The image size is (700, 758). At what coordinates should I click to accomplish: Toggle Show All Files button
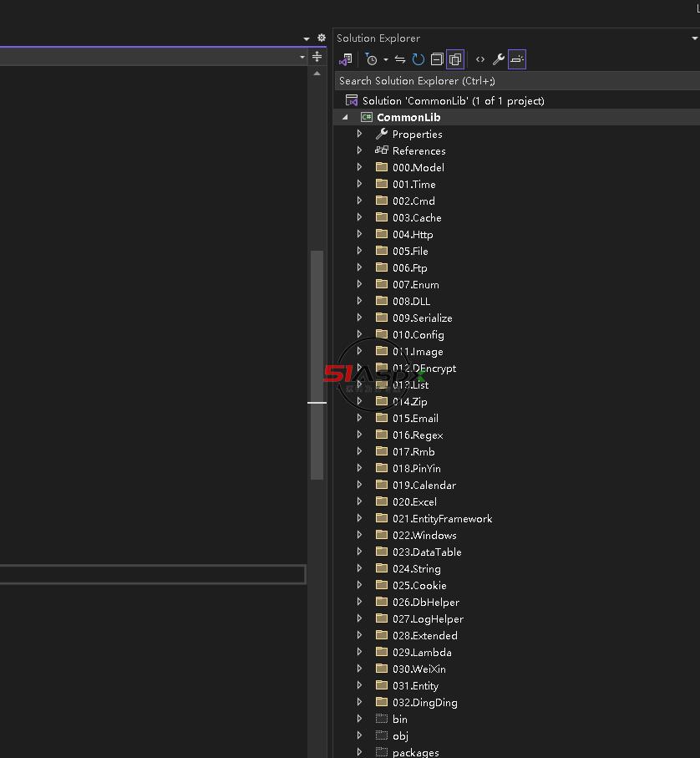point(455,59)
